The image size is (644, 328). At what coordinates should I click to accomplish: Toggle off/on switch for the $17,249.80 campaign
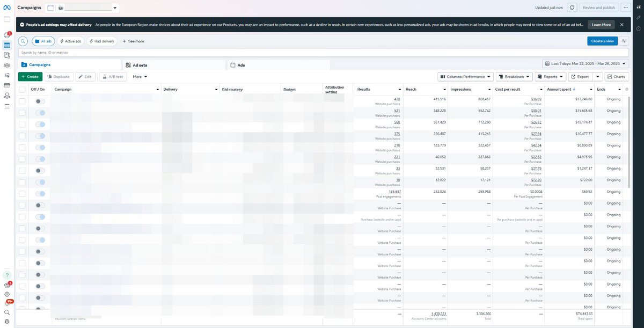40,101
